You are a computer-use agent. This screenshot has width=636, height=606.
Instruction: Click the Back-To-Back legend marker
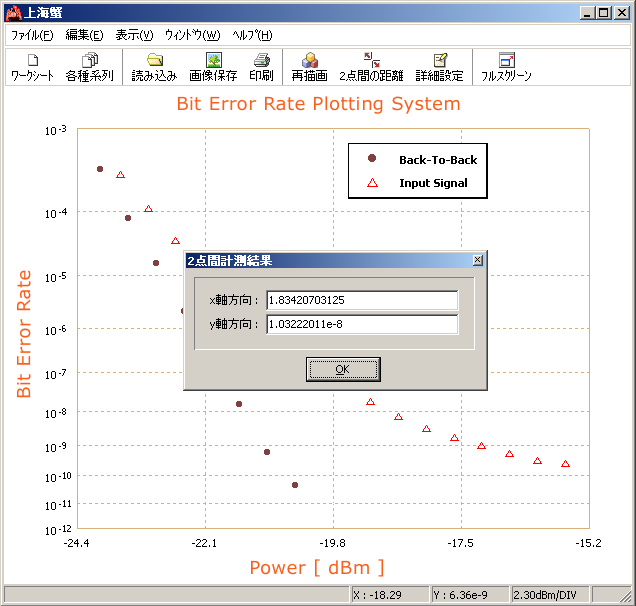[x=372, y=159]
